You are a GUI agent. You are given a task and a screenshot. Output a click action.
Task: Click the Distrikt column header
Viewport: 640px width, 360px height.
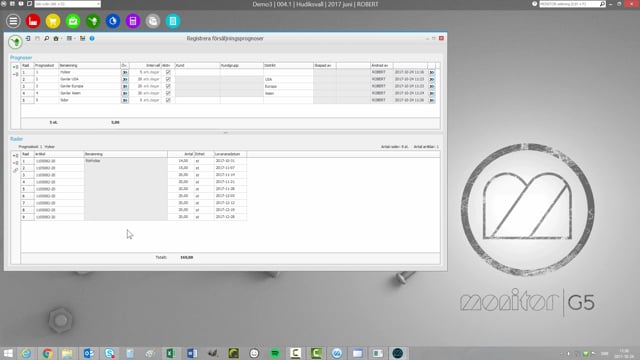[x=288, y=65]
